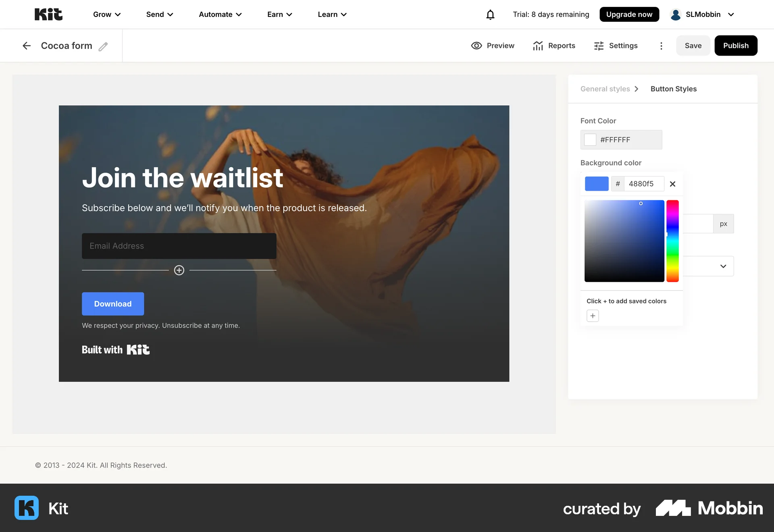Expand the font style dropdown in panel

tap(723, 266)
